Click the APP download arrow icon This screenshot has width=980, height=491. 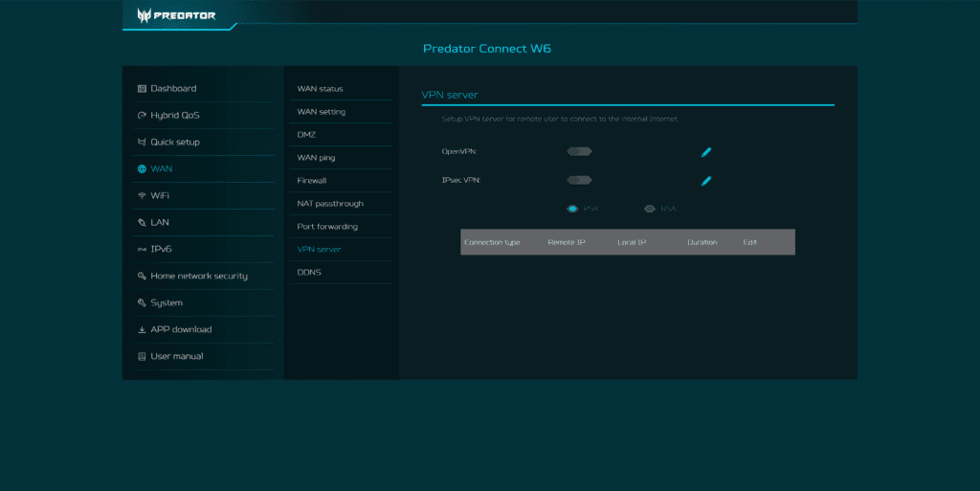click(x=142, y=330)
